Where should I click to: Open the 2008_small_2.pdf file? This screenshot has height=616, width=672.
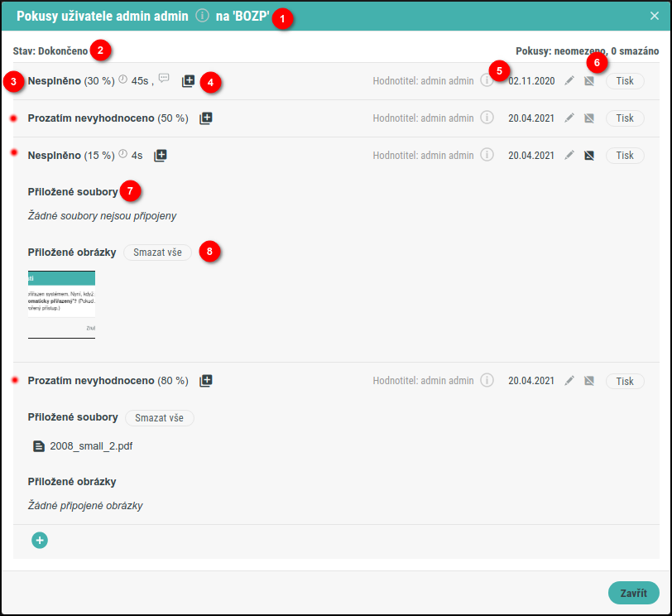90,446
